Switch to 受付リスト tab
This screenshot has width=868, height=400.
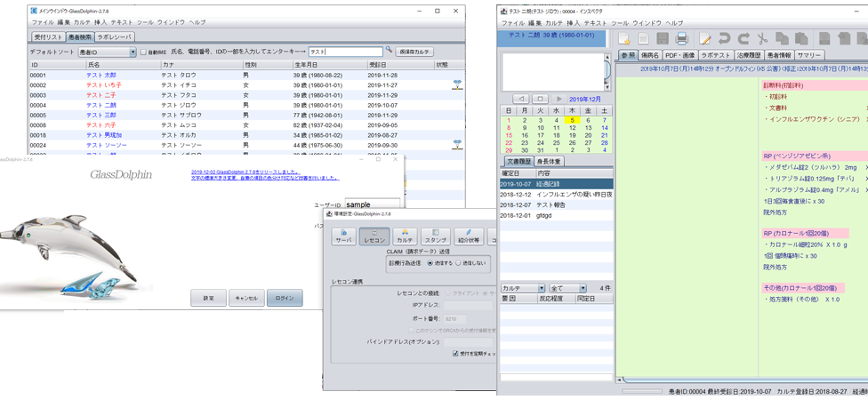click(48, 37)
